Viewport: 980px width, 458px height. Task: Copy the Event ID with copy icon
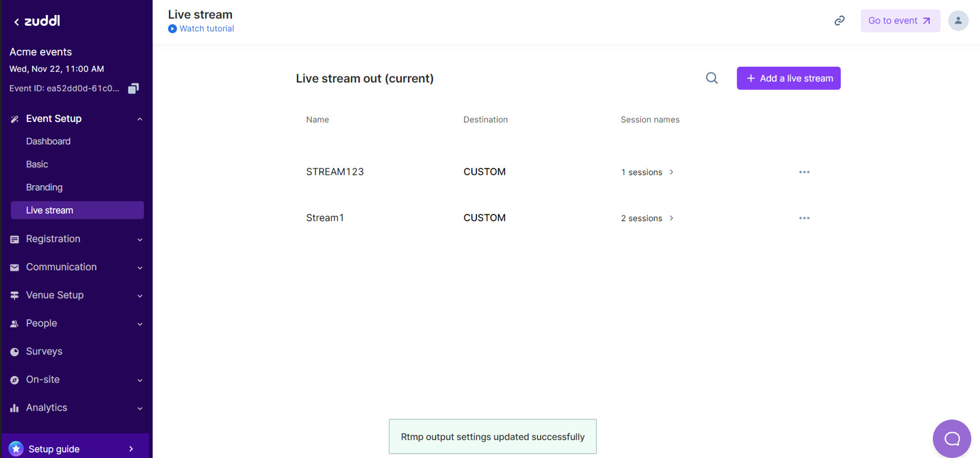(x=134, y=88)
